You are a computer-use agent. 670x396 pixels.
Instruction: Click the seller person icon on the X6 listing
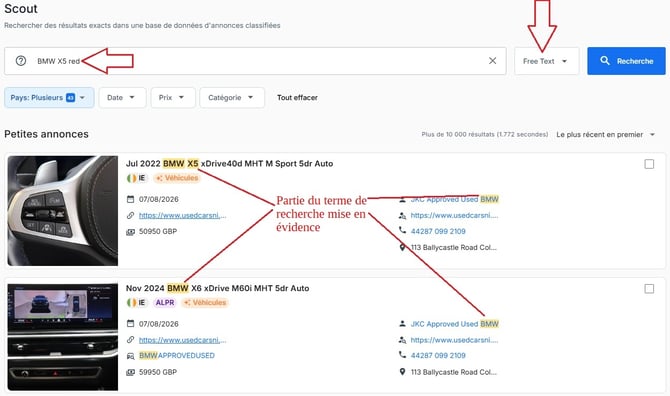(402, 323)
